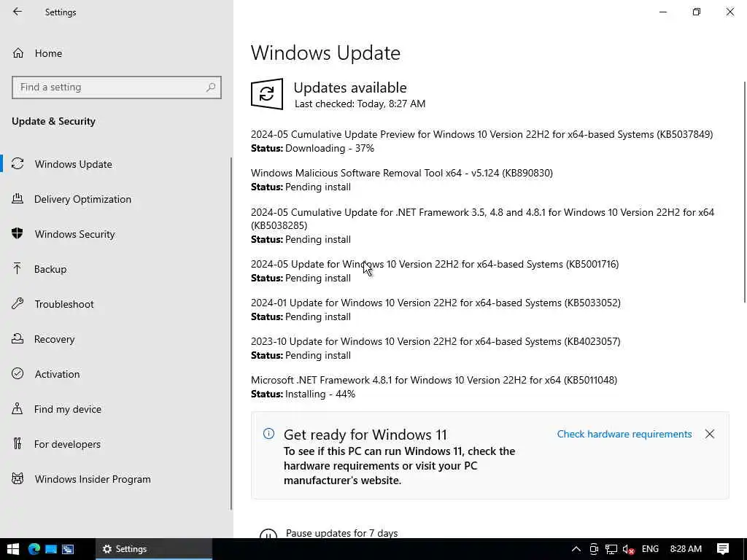Click the back arrow in Settings header
Screen dimensions: 747x560
tap(18, 12)
